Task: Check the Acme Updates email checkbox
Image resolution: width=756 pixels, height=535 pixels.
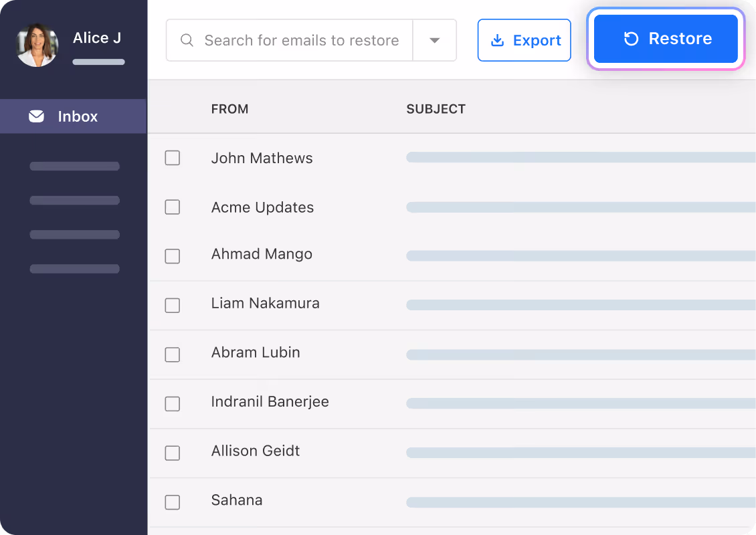Action: click(172, 207)
